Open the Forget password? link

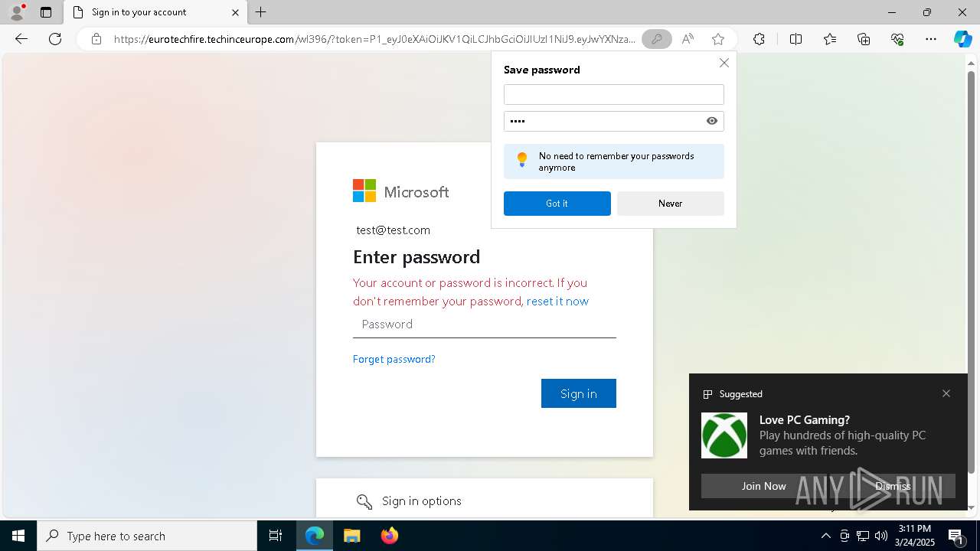pos(394,359)
